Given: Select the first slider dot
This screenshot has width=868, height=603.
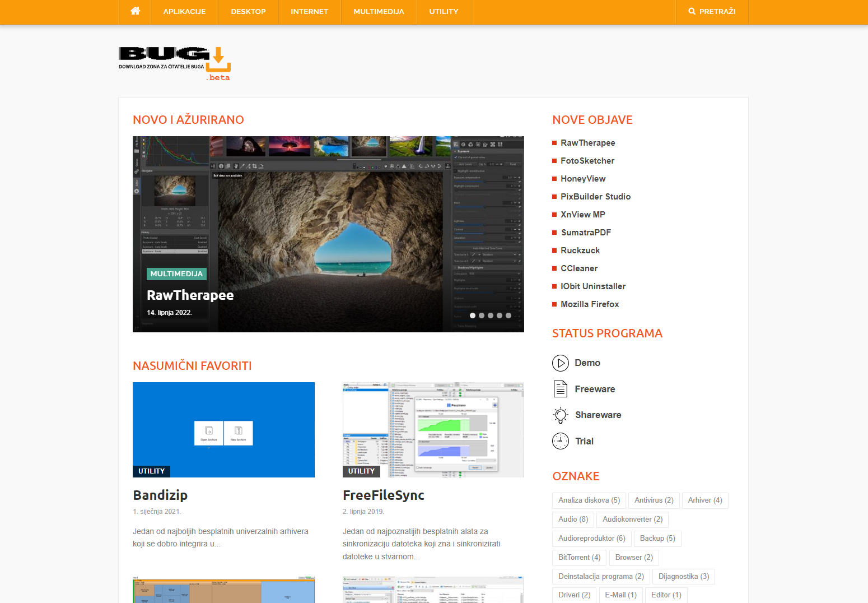Looking at the screenshot, I should (473, 316).
